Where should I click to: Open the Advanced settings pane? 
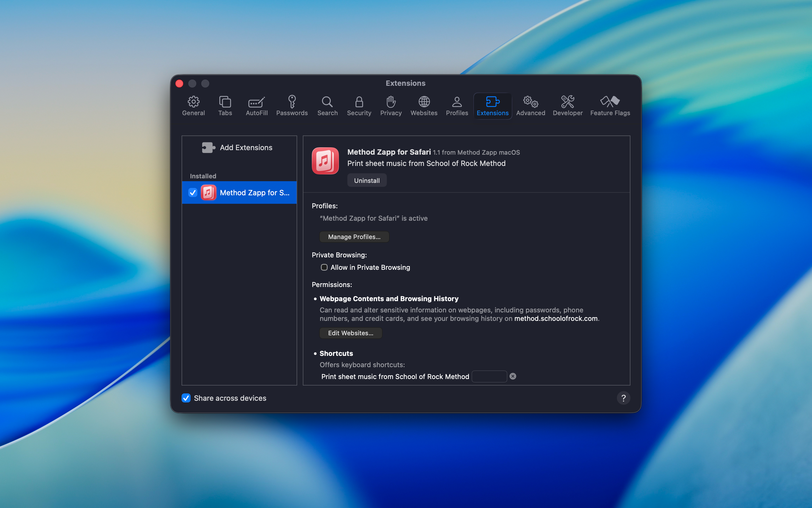531,106
